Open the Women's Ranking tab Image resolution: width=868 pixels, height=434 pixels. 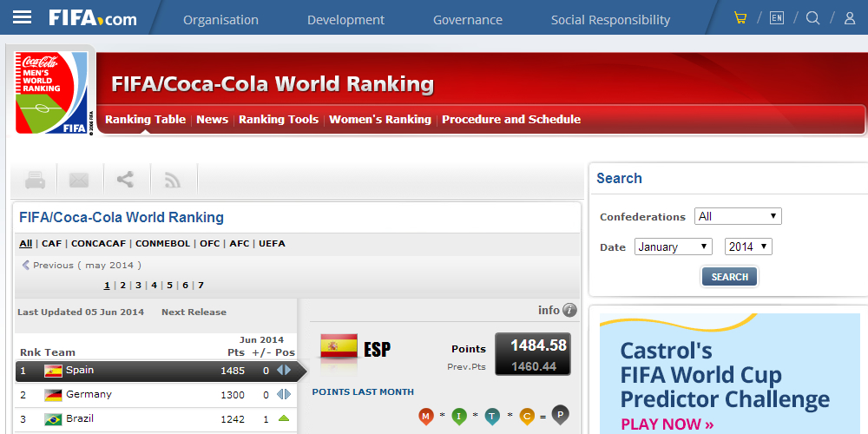[x=379, y=120]
